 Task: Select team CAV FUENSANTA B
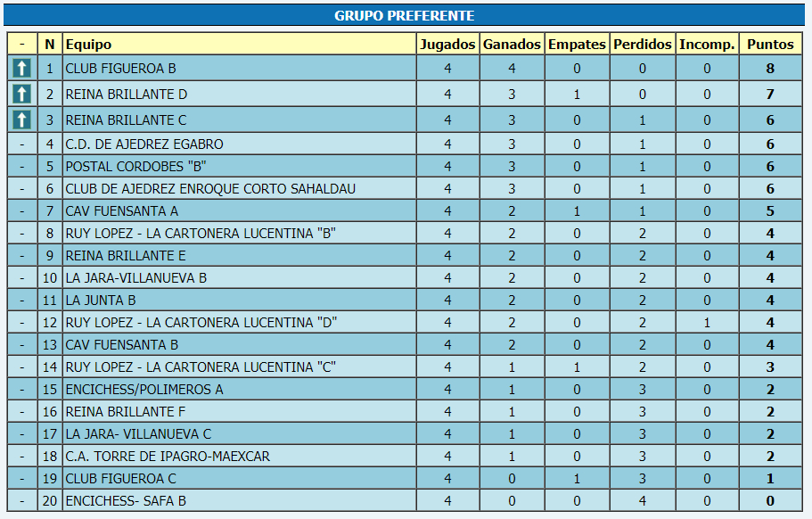click(x=122, y=344)
